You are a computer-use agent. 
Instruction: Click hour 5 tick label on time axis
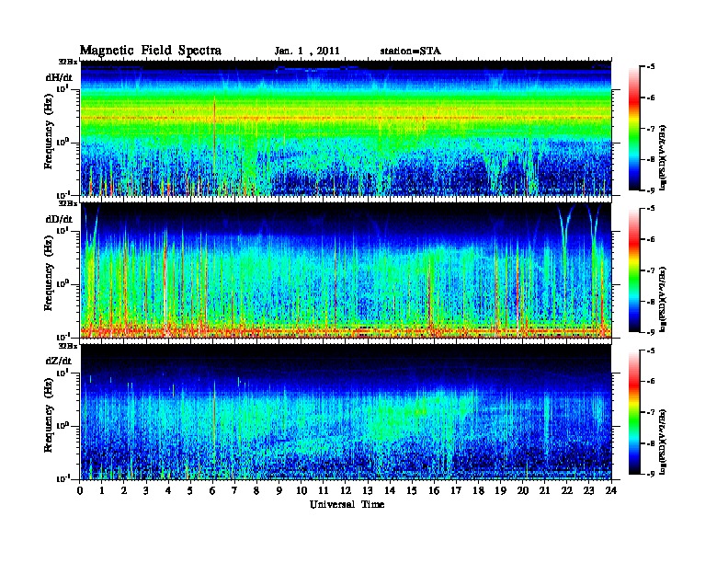tap(190, 490)
